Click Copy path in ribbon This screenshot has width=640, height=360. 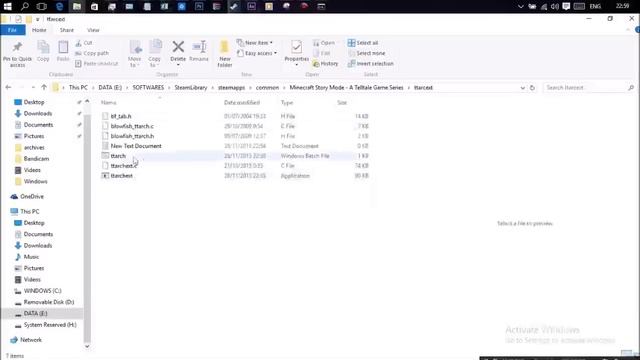pos(92,53)
